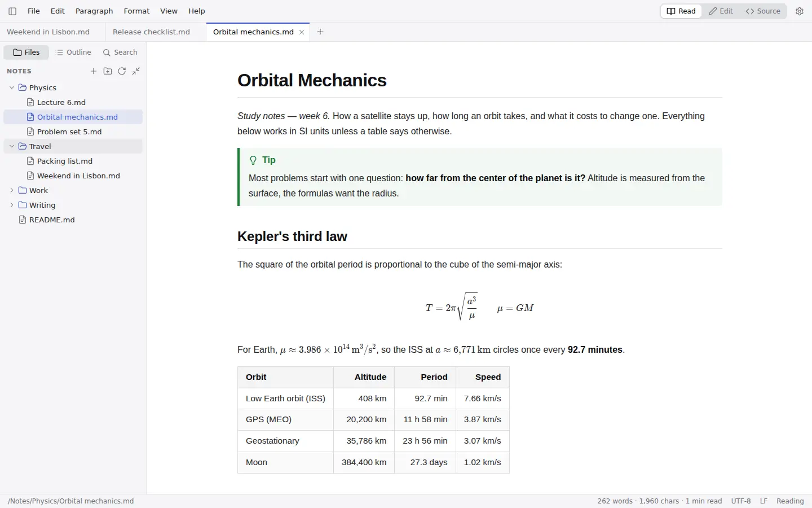Add a new tab
Image resolution: width=812 pixels, height=508 pixels.
click(x=320, y=32)
